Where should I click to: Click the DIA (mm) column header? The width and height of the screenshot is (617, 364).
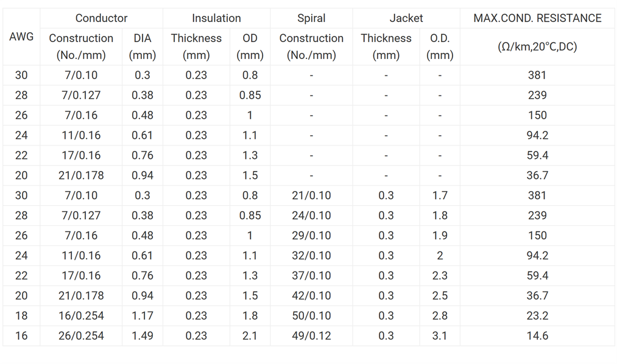pyautogui.click(x=143, y=46)
